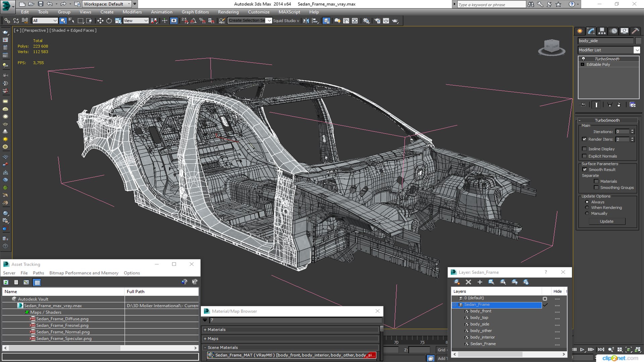Click Full Path column header
This screenshot has height=362, width=644.
point(161,292)
